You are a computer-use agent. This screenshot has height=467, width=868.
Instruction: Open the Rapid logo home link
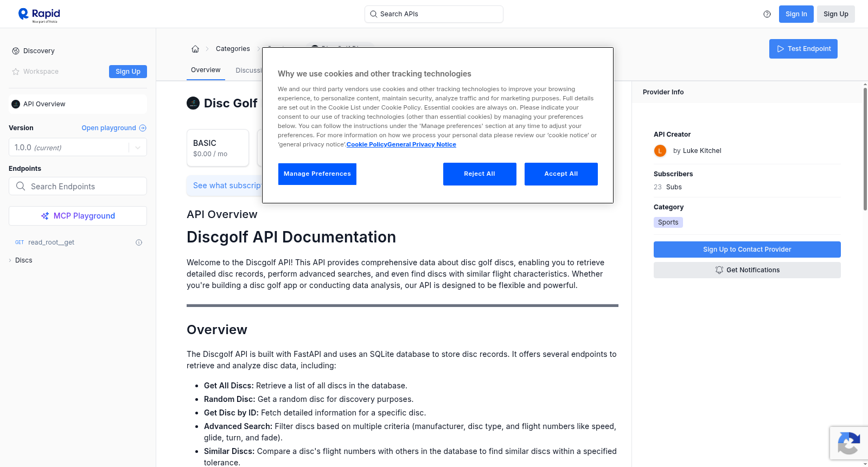[x=39, y=15]
